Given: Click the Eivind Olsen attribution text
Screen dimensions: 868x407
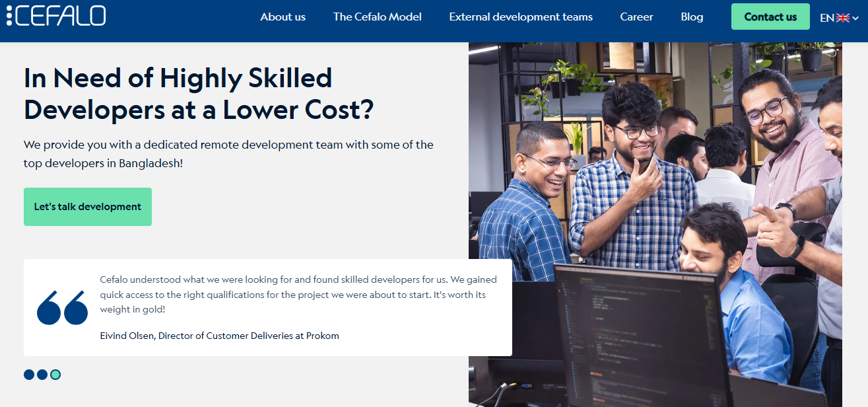Looking at the screenshot, I should tap(219, 336).
